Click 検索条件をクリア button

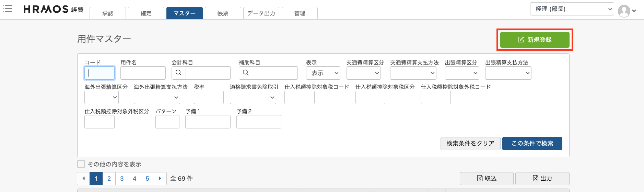[470, 144]
